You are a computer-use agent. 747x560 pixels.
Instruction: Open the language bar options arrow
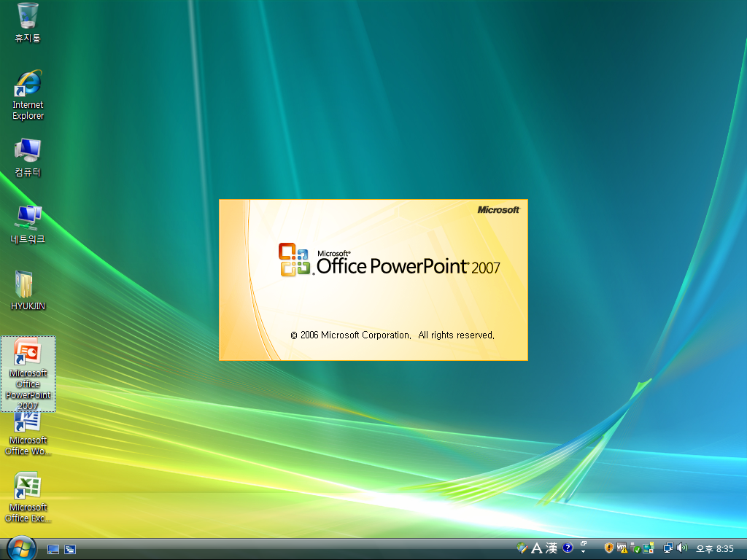583,551
